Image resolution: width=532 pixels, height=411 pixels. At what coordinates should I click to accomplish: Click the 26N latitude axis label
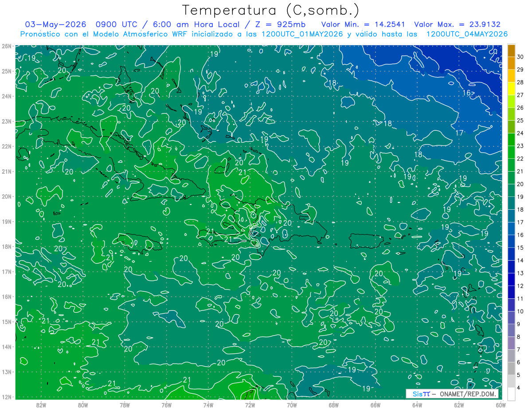click(x=7, y=46)
